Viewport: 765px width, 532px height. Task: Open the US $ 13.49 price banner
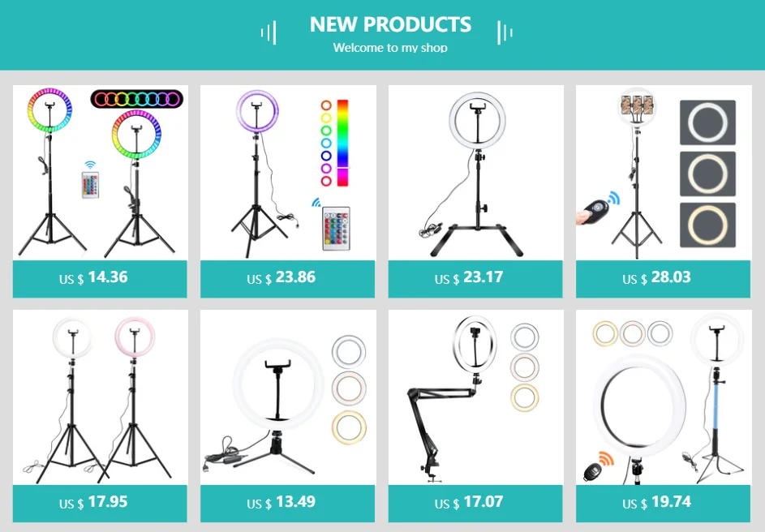287,504
